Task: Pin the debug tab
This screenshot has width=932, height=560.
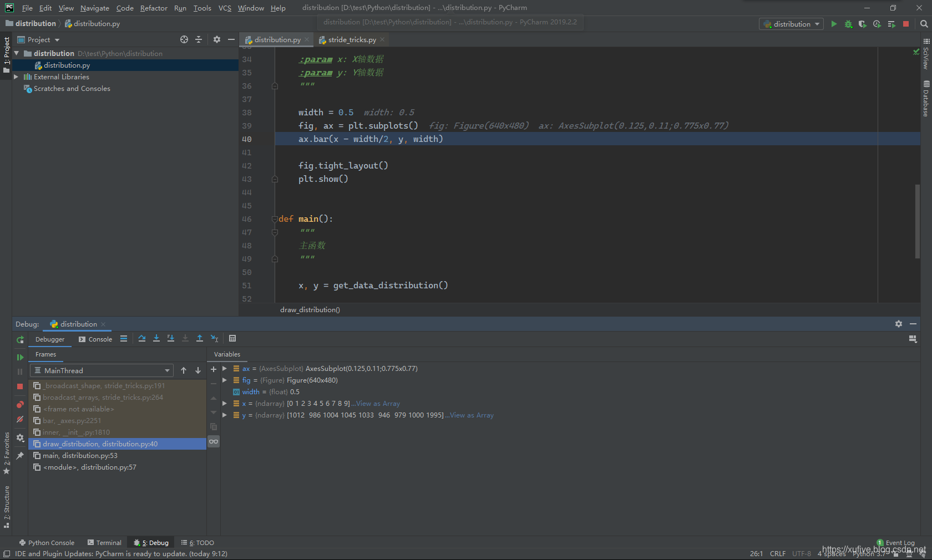Action: [20, 455]
